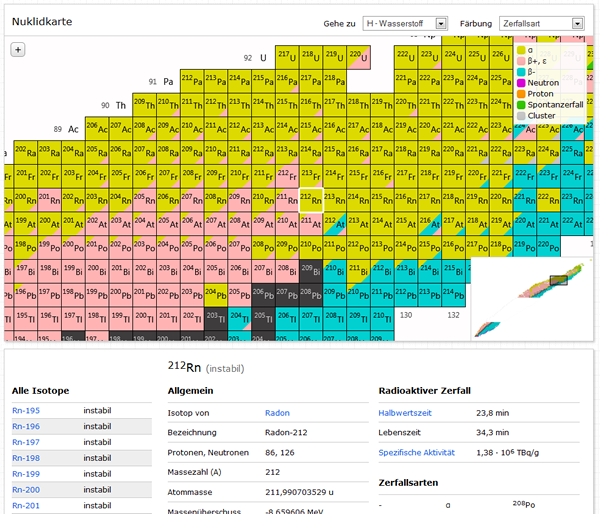This screenshot has width=600, height=514.
Task: Open the Rn-198 isotope link
Action: click(26, 458)
